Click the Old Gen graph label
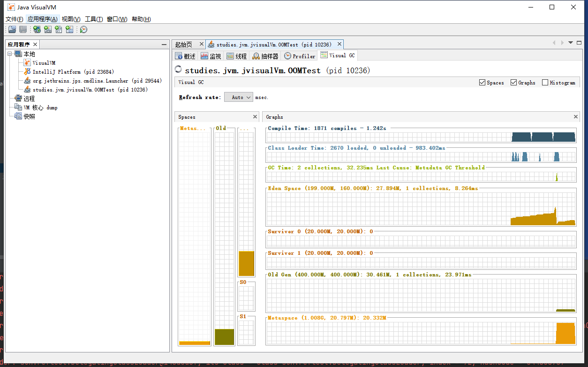This screenshot has width=588, height=367. 369,275
